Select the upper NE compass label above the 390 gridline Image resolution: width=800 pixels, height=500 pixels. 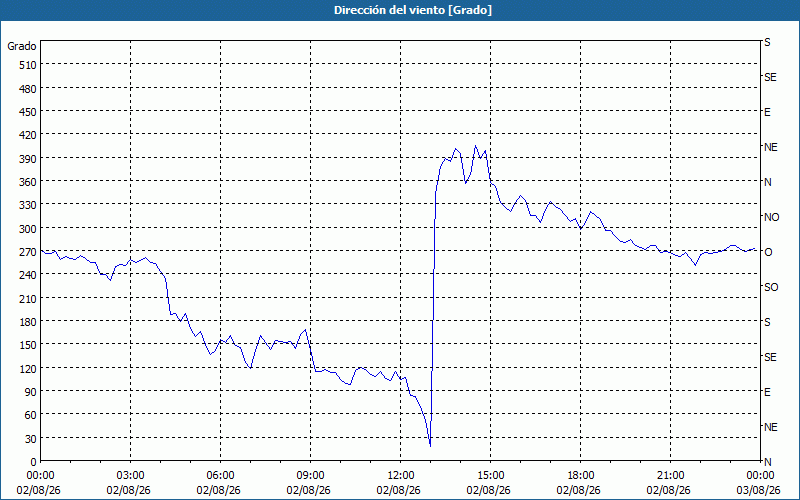(771, 147)
